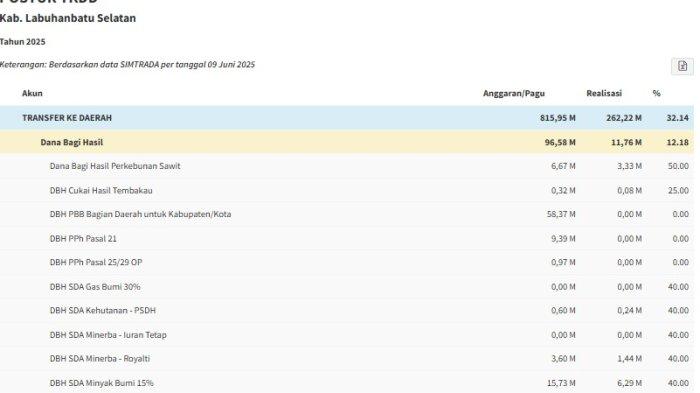This screenshot has height=393, width=700.
Task: Click the 815,95 M total budget value
Action: pos(558,118)
